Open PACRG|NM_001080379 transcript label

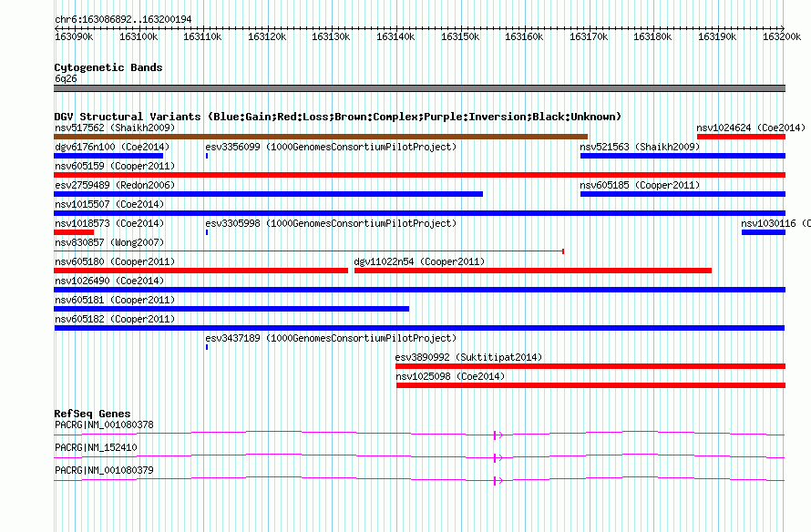pos(104,470)
